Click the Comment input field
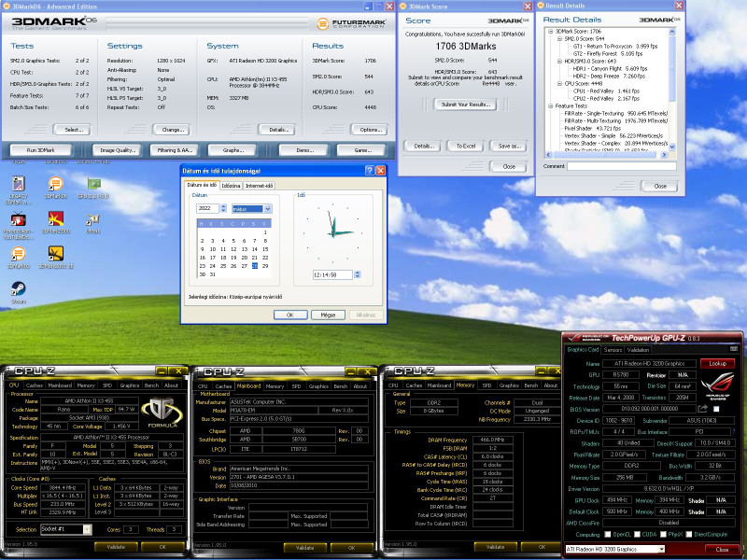The width and height of the screenshot is (747, 560). pyautogui.click(x=621, y=166)
